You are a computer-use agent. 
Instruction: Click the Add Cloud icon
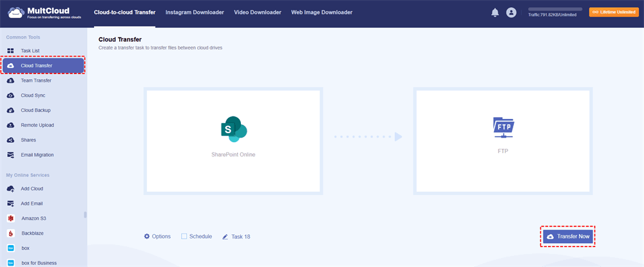11,189
